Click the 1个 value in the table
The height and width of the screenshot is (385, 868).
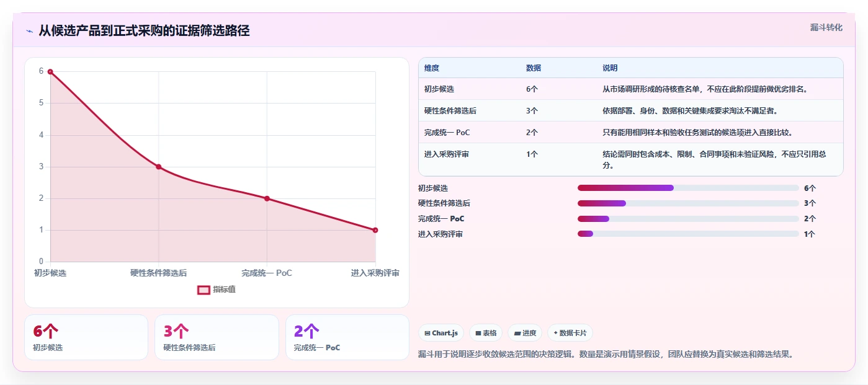(532, 154)
